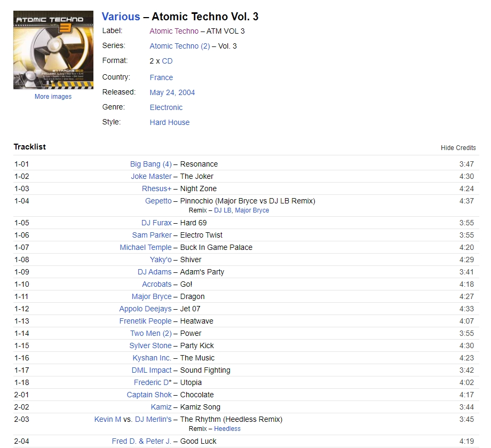Screen dimensions: 491x448
Task: Open the Various artist link in the title
Action: coord(121,17)
